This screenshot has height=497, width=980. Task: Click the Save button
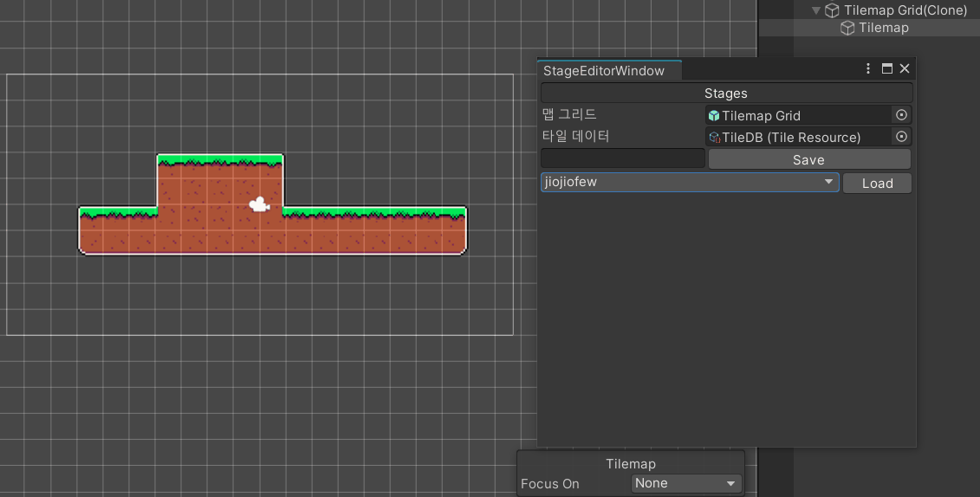coord(808,159)
